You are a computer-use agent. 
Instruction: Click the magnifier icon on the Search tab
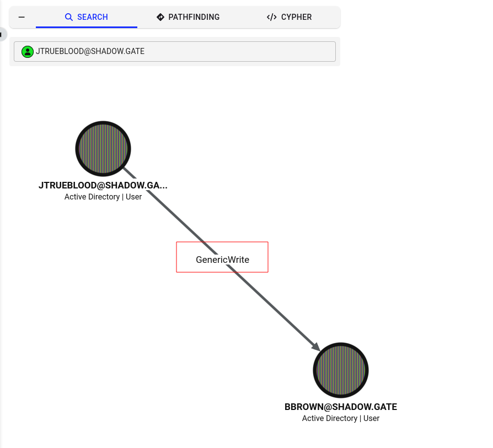coord(68,17)
